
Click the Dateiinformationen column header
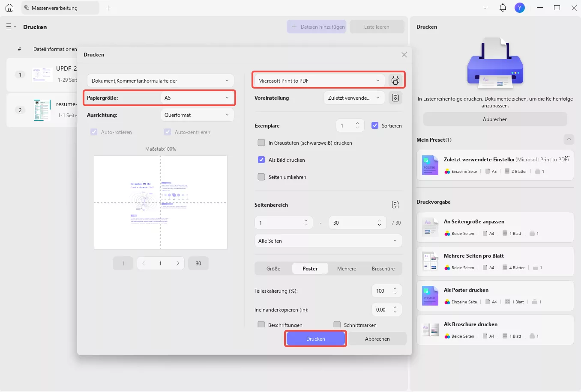pos(55,49)
